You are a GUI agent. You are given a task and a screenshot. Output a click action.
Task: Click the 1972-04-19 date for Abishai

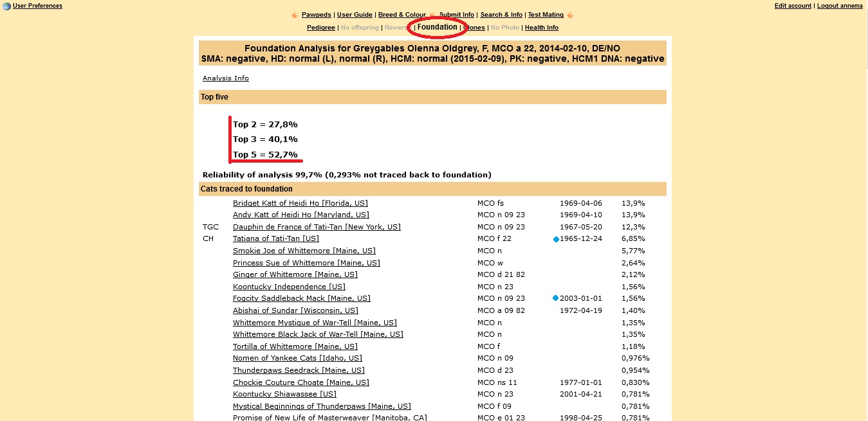[581, 310]
